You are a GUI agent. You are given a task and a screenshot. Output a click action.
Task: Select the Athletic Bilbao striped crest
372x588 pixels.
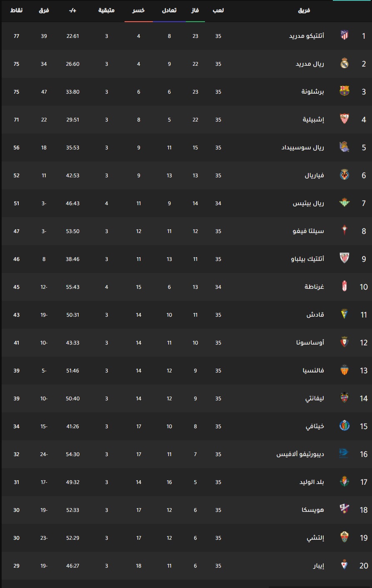pos(345,258)
